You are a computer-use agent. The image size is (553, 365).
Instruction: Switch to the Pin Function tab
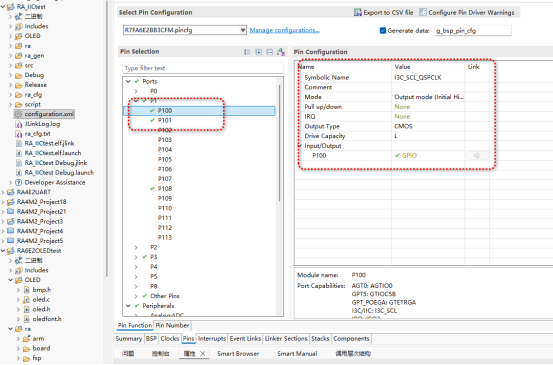pyautogui.click(x=135, y=326)
